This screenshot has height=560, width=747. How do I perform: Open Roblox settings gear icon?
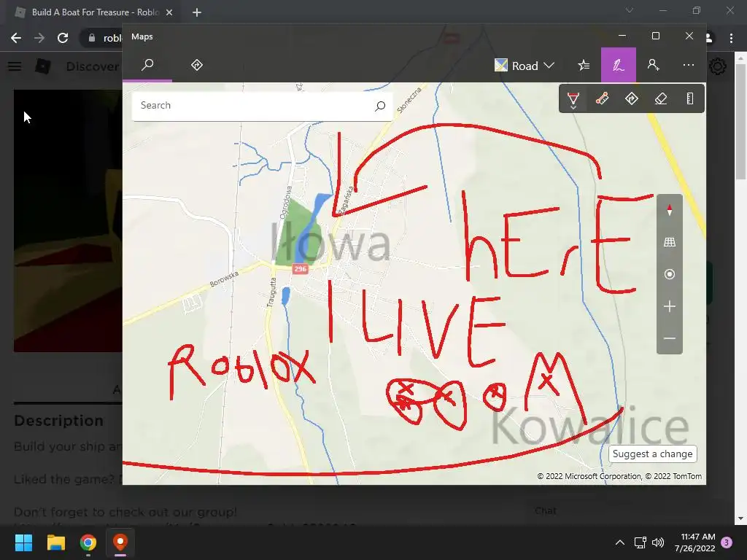(718, 66)
